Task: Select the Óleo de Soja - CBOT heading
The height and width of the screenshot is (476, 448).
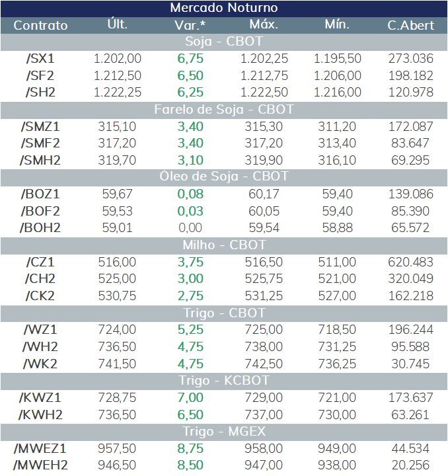Action: (x=224, y=177)
